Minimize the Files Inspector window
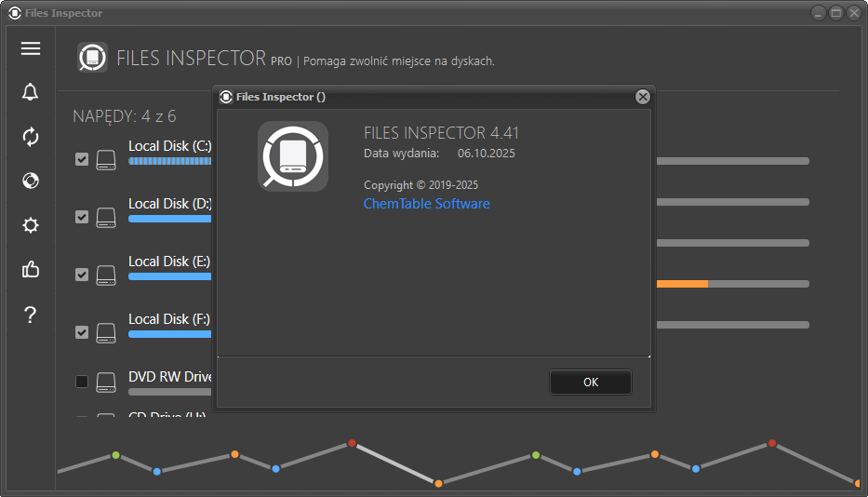868x497 pixels. [x=818, y=13]
